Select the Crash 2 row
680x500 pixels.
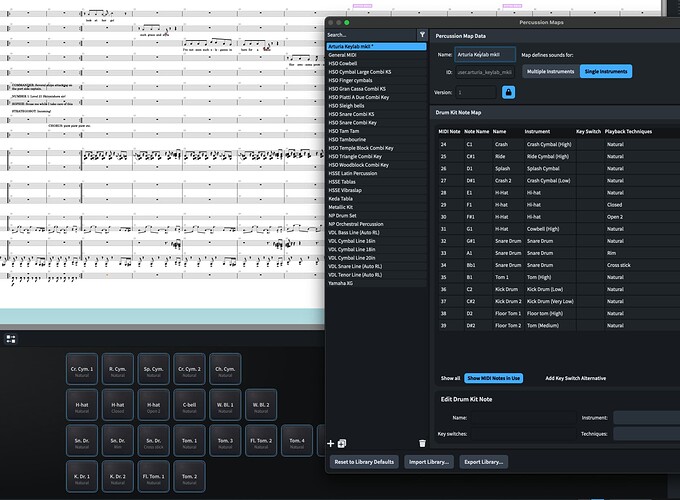coord(559,180)
